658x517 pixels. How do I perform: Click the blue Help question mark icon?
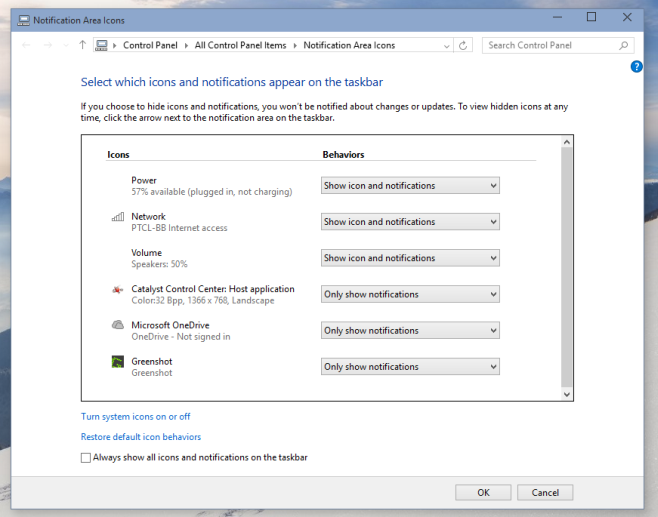636,66
